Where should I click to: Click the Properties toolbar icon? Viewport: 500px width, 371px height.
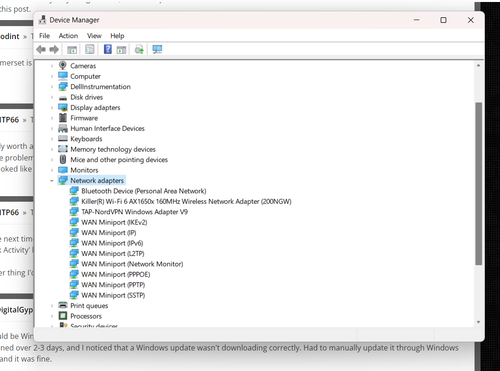pos(90,50)
